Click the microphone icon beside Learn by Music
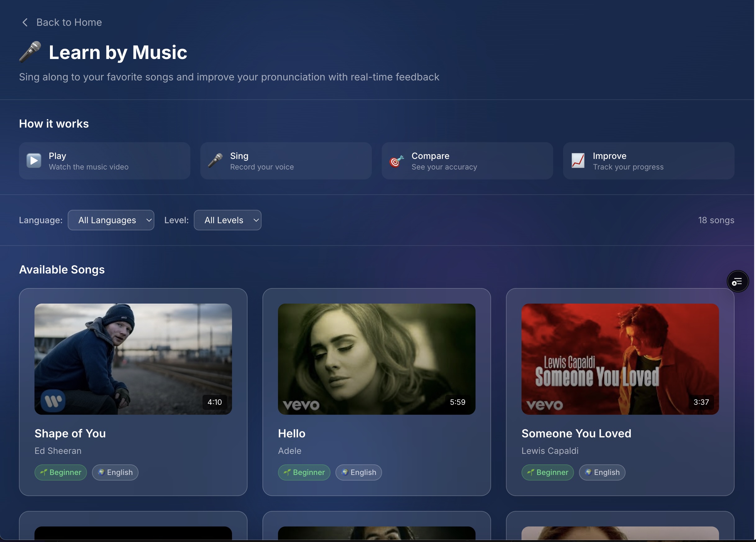The width and height of the screenshot is (756, 542). [x=30, y=52]
